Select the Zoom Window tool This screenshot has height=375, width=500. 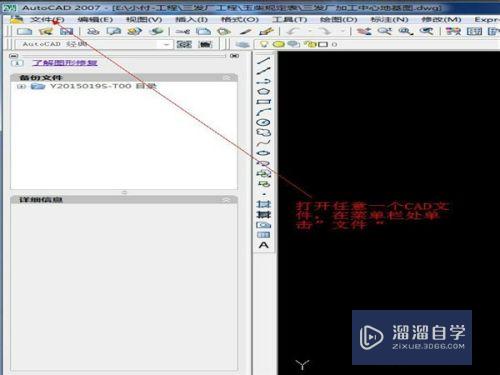coord(406,32)
